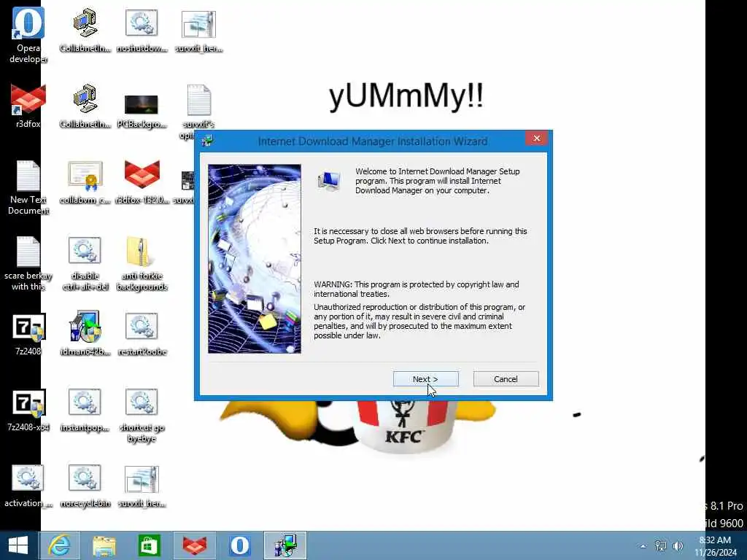Open File Explorer from taskbar
The image size is (747, 560).
point(104,545)
